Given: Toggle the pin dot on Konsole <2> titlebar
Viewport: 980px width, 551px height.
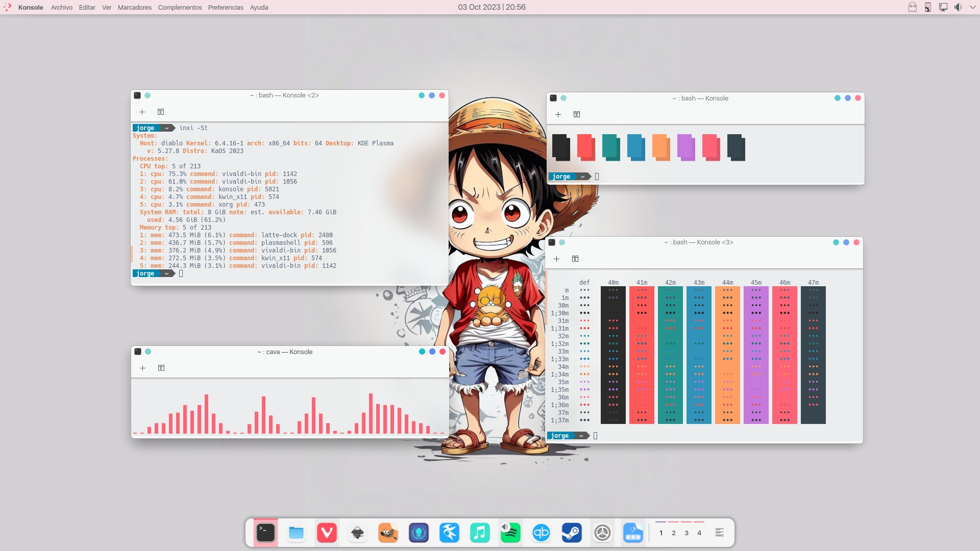Looking at the screenshot, I should click(x=148, y=95).
